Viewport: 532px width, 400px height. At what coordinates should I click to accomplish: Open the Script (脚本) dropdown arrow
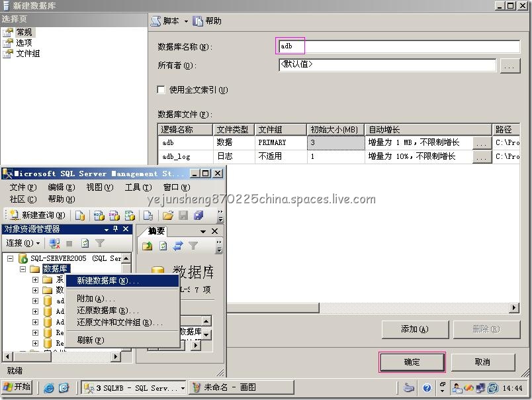pos(186,21)
